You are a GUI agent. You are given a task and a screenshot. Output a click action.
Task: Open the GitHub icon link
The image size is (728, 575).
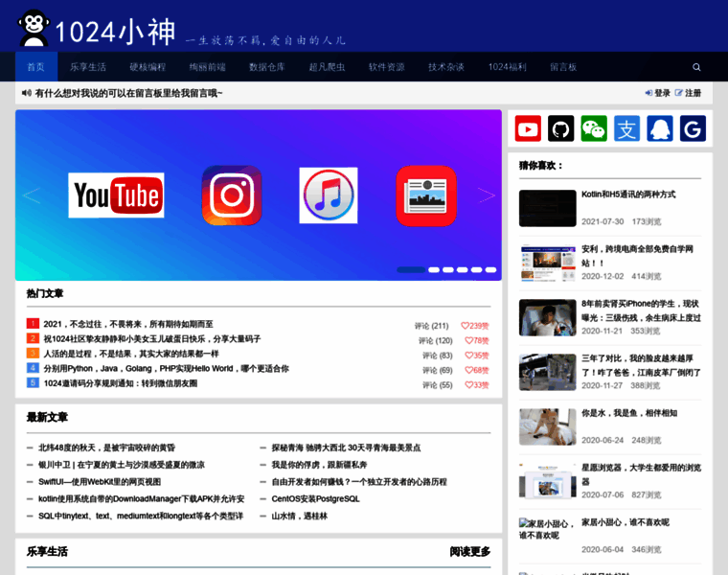pos(560,128)
